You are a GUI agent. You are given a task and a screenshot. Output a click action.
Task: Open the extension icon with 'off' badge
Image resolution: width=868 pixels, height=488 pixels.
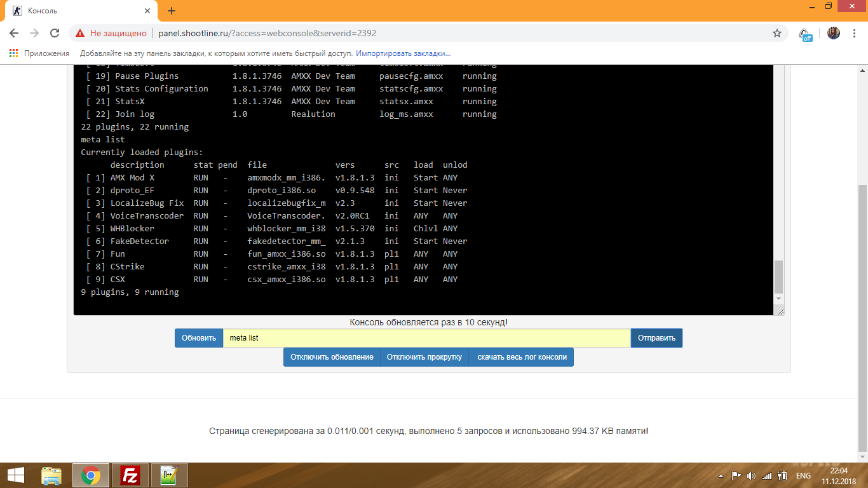[x=805, y=34]
